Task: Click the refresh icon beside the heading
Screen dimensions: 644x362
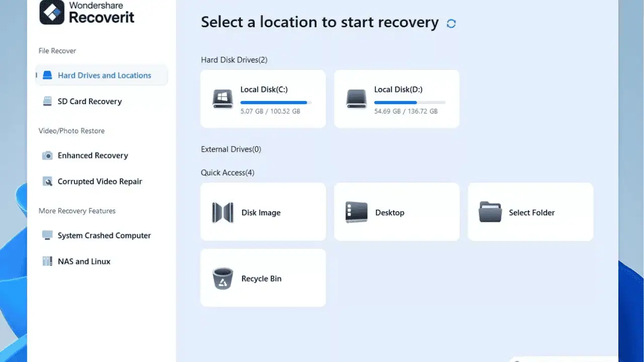Action: tap(451, 23)
